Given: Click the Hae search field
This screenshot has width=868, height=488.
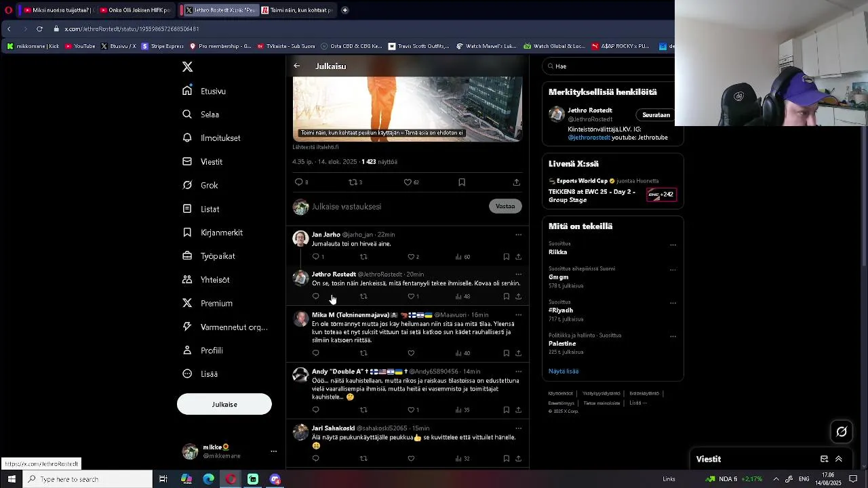Looking at the screenshot, I should click(x=610, y=66).
